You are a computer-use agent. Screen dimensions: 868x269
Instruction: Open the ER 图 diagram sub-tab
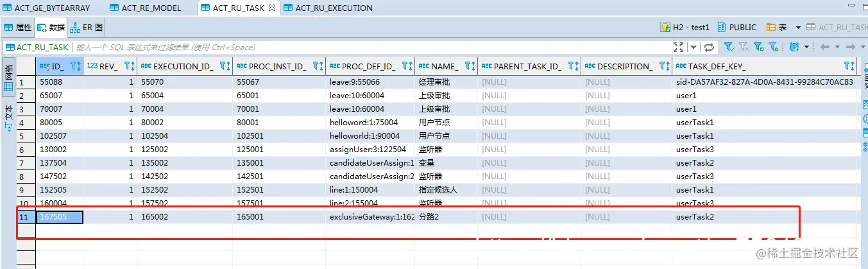(x=87, y=28)
